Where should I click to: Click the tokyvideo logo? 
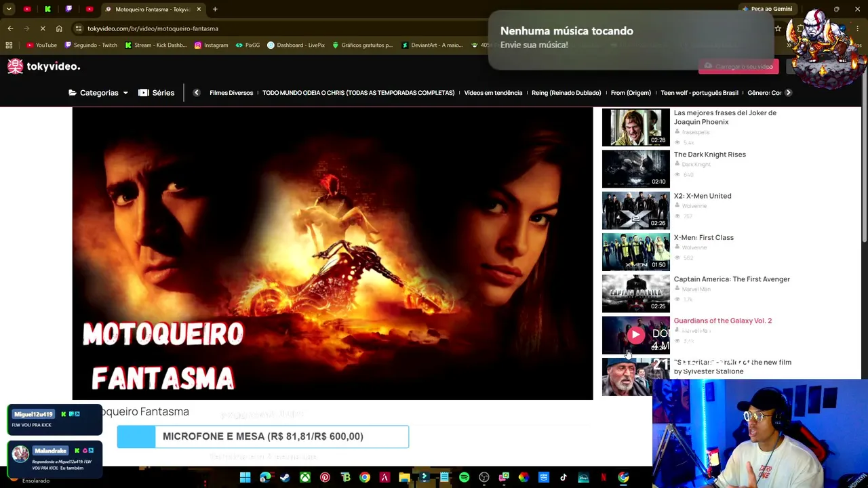coord(44,66)
